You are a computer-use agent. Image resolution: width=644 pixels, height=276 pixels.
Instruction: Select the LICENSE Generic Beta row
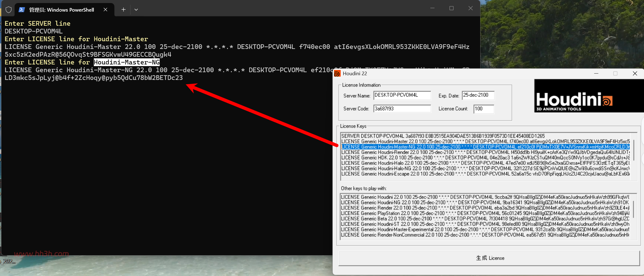[485, 219]
